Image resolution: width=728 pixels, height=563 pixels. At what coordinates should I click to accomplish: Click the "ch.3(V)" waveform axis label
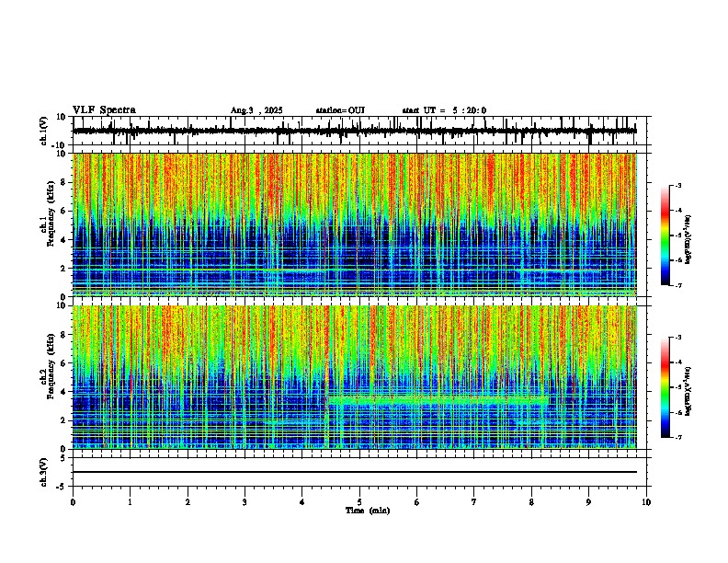[x=44, y=473]
